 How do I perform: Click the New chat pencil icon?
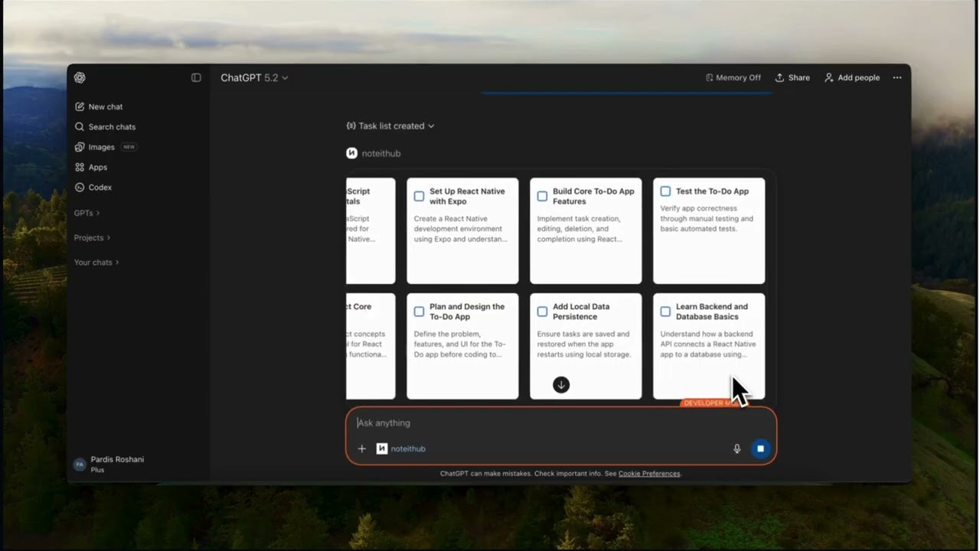(x=80, y=107)
